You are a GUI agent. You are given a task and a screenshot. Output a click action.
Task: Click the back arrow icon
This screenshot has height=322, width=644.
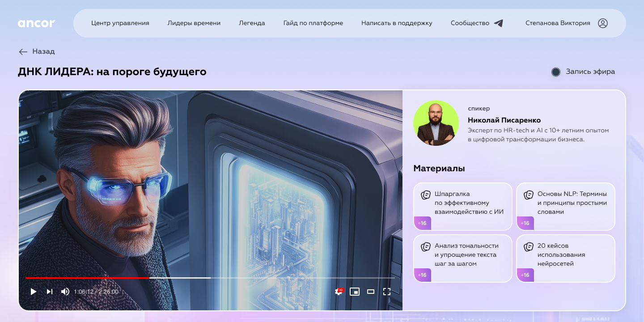[23, 52]
